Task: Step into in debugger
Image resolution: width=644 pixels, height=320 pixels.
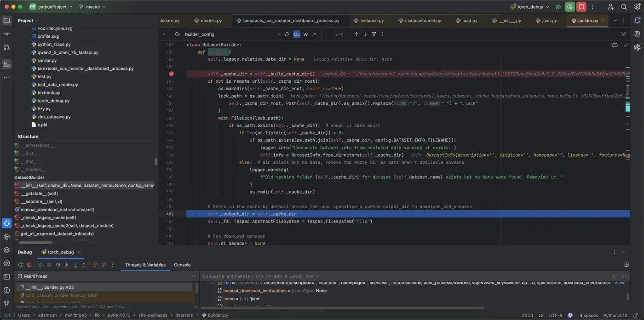Action: pyautogui.click(x=66, y=265)
